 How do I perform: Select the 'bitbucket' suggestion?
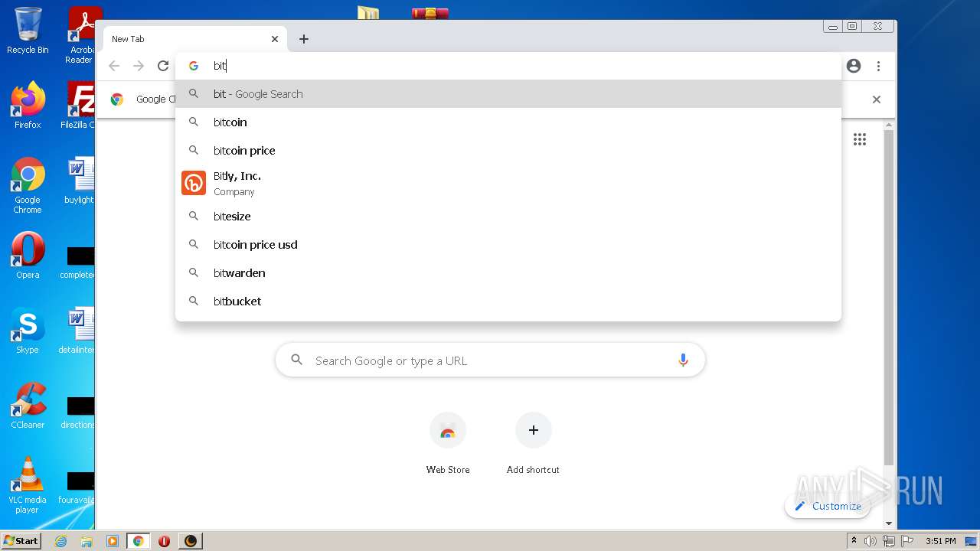coord(508,302)
